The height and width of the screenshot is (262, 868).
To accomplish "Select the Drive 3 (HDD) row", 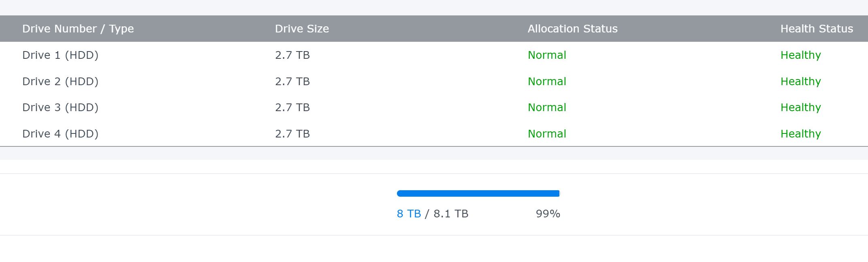I will pyautogui.click(x=60, y=107).
